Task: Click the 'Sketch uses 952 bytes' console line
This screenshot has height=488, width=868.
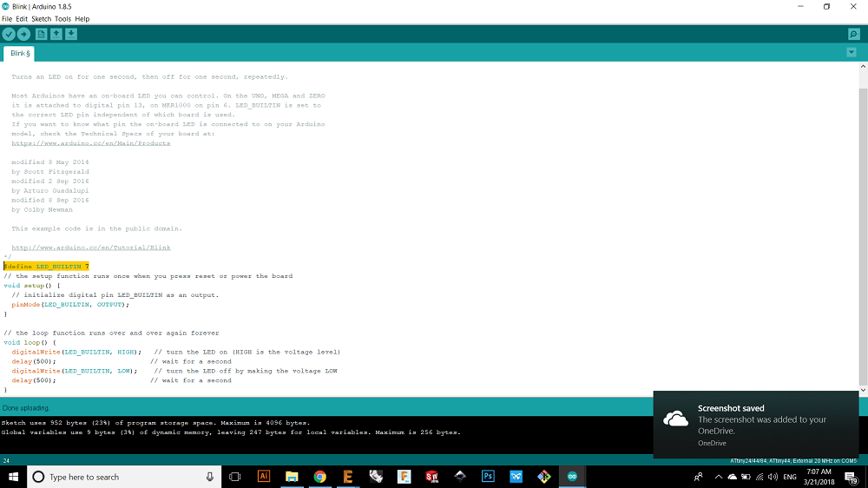Action: 155,423
